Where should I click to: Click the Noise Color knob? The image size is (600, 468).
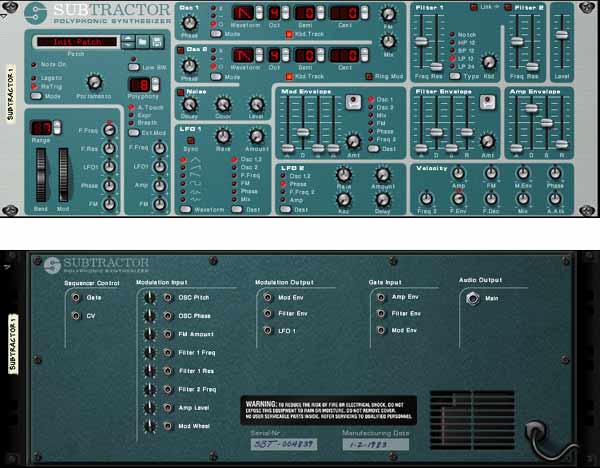223,104
